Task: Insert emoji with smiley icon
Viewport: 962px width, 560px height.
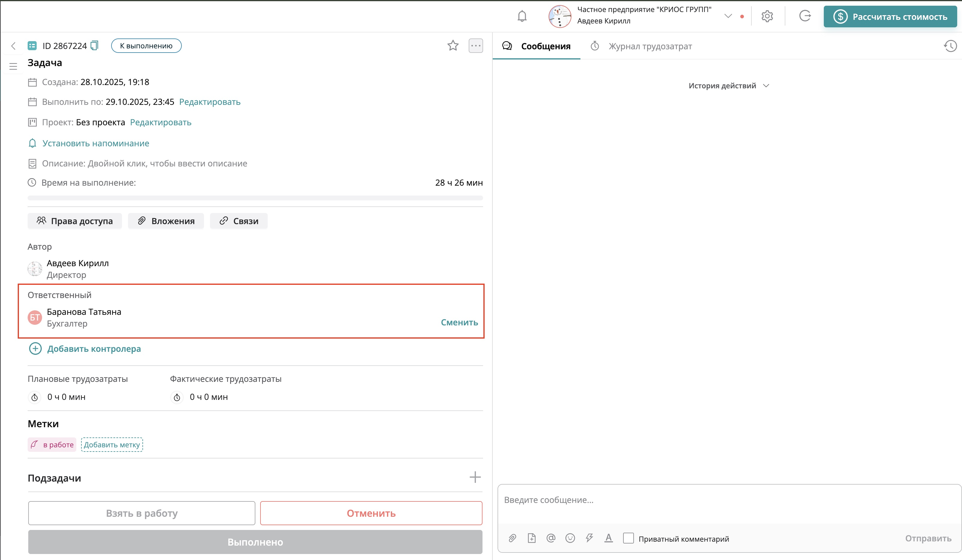Action: coord(570,538)
